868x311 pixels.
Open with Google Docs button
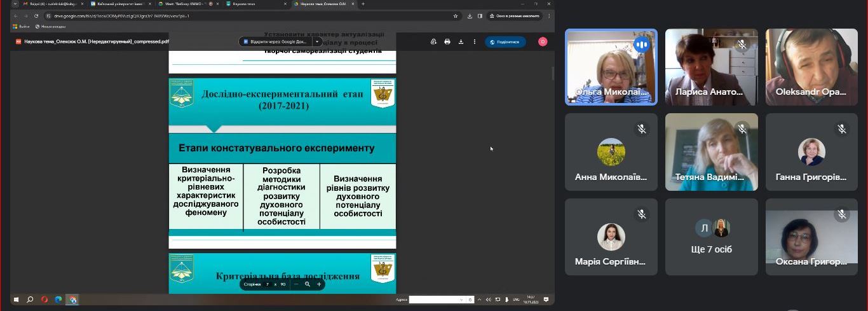tap(276, 42)
